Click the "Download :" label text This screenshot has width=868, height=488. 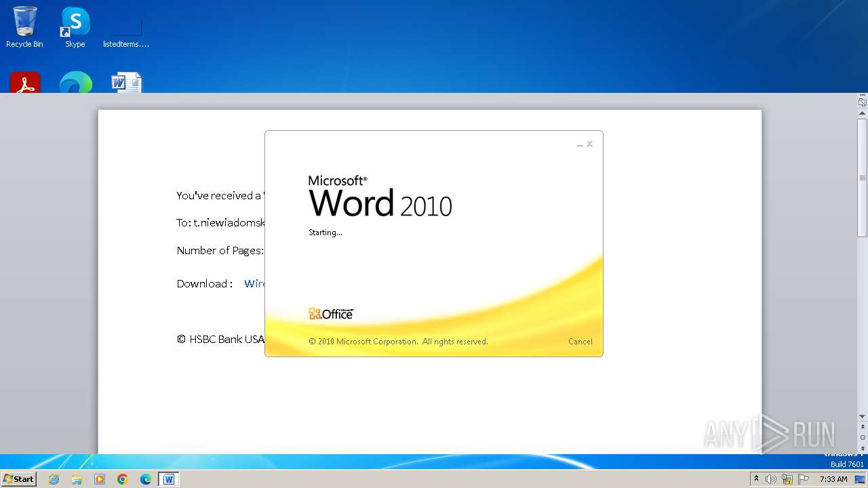click(x=204, y=283)
